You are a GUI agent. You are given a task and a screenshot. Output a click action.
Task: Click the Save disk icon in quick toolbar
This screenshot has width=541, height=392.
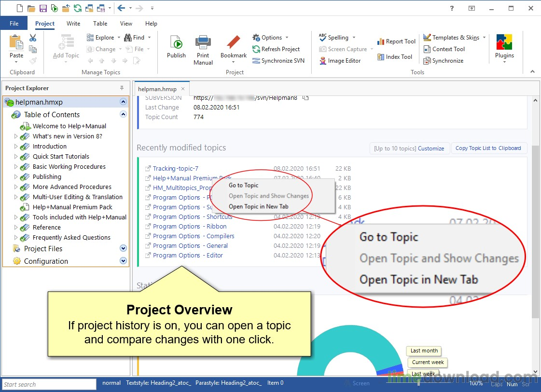point(43,8)
